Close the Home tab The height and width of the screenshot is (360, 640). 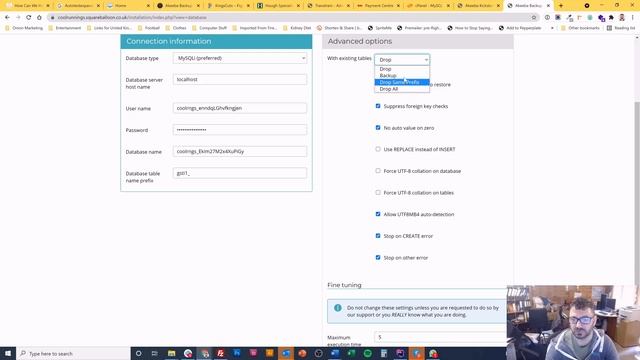pyautogui.click(x=148, y=6)
